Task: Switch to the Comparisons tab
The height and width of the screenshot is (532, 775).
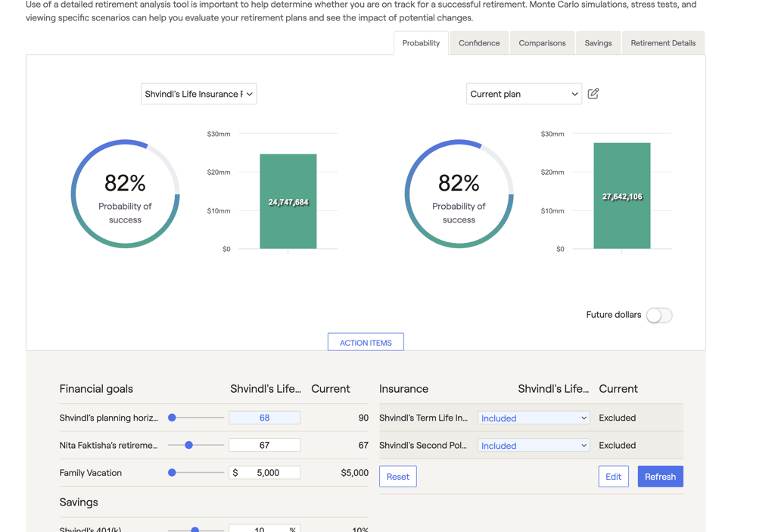Action: click(x=542, y=43)
